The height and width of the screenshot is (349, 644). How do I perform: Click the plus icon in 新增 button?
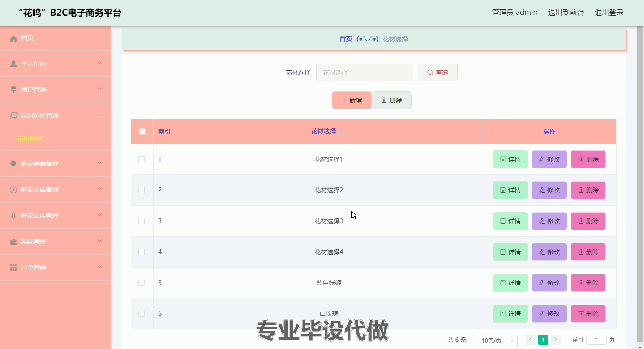(344, 100)
